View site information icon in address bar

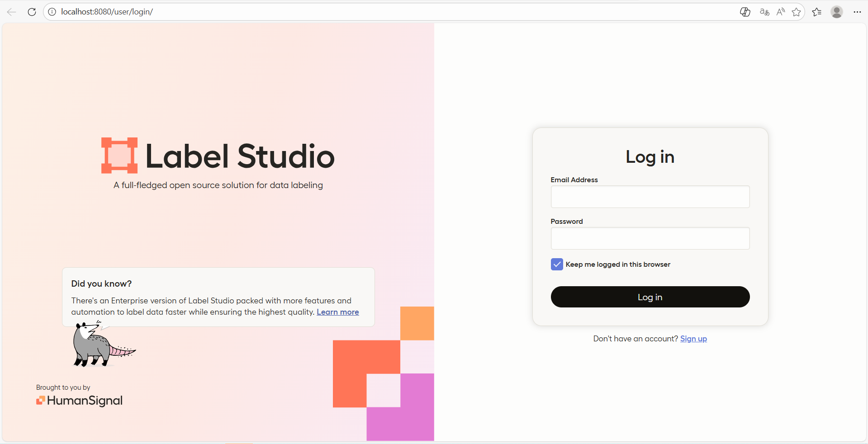(52, 12)
